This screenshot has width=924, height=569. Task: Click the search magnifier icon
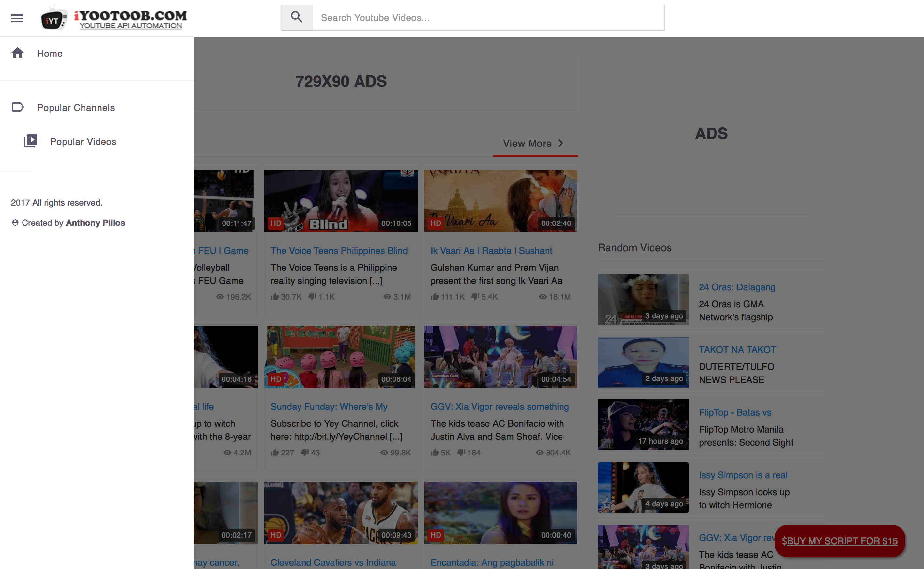coord(297,17)
